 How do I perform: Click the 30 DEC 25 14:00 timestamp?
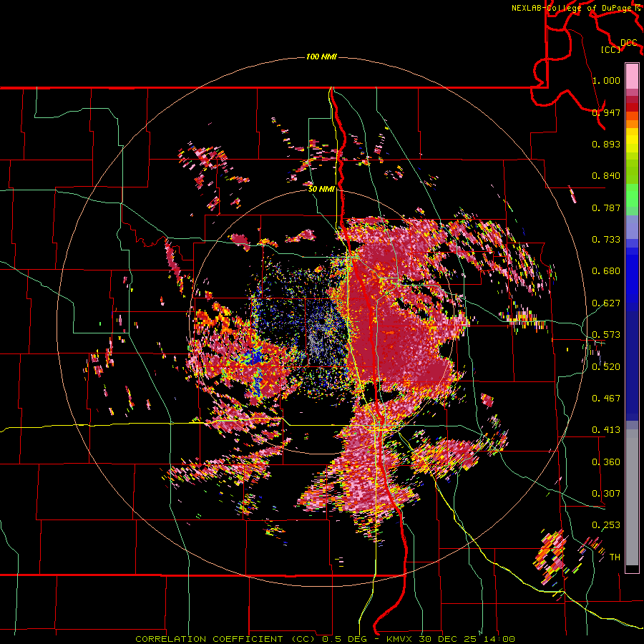467,639
